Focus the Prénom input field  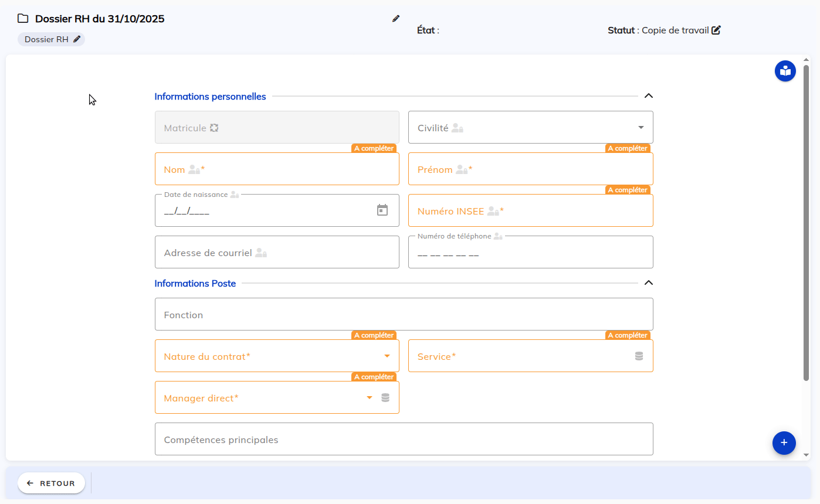(x=530, y=170)
